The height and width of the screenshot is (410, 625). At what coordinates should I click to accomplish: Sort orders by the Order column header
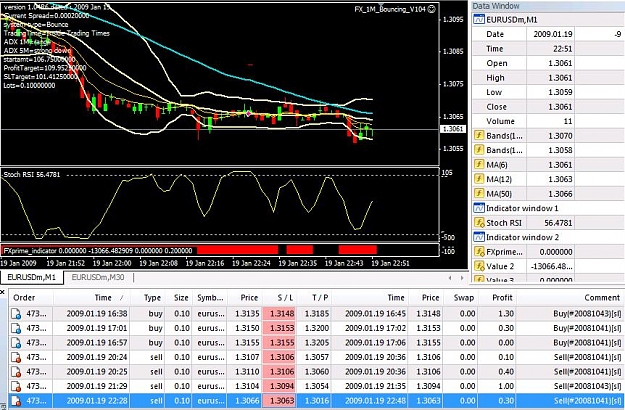point(24,298)
